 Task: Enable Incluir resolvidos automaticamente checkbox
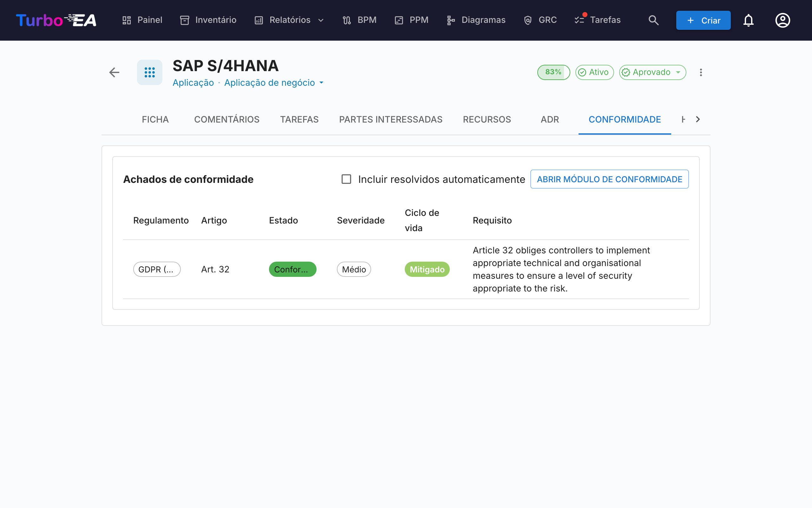346,179
